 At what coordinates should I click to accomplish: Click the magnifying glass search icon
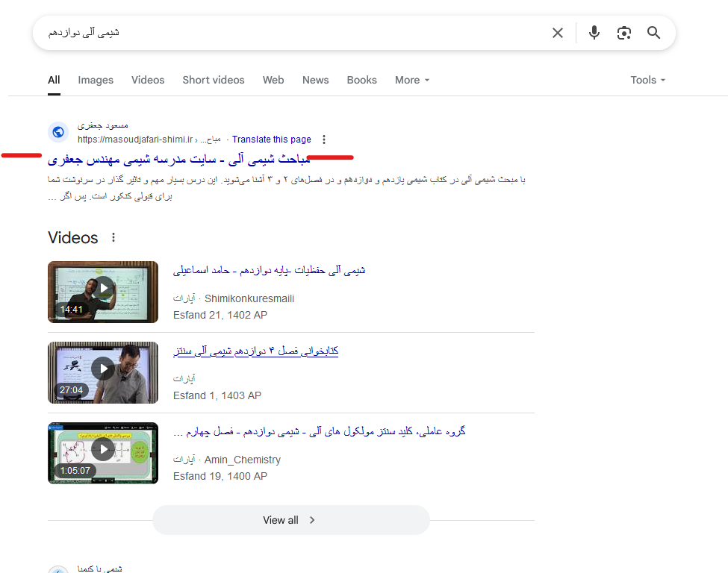pos(654,33)
